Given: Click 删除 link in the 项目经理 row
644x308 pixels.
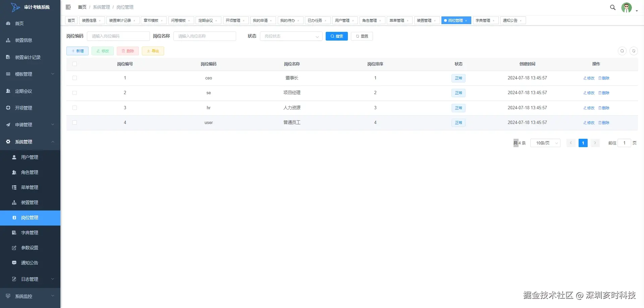Looking at the screenshot, I should [x=604, y=93].
